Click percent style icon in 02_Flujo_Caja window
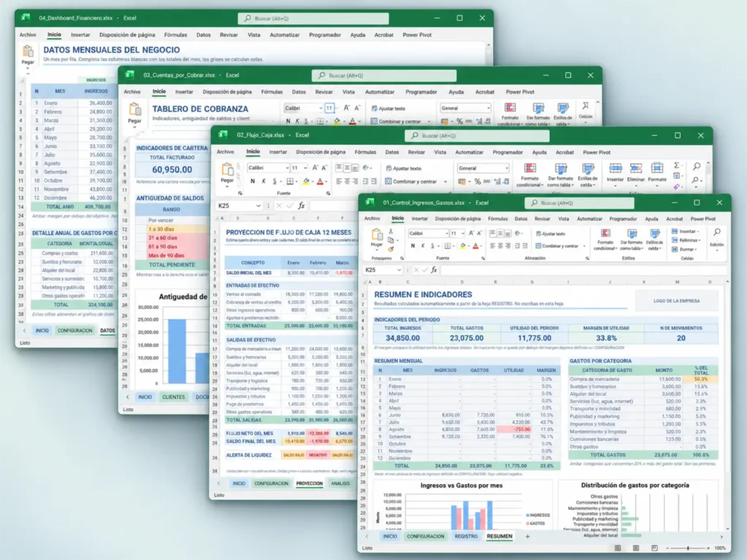The height and width of the screenshot is (560, 747). pos(477,182)
